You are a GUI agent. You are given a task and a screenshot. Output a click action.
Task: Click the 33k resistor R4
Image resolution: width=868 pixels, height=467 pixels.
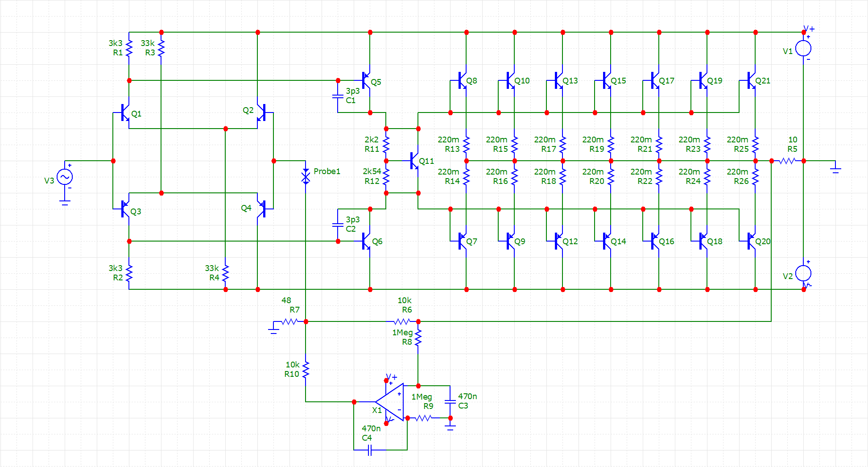(x=226, y=273)
